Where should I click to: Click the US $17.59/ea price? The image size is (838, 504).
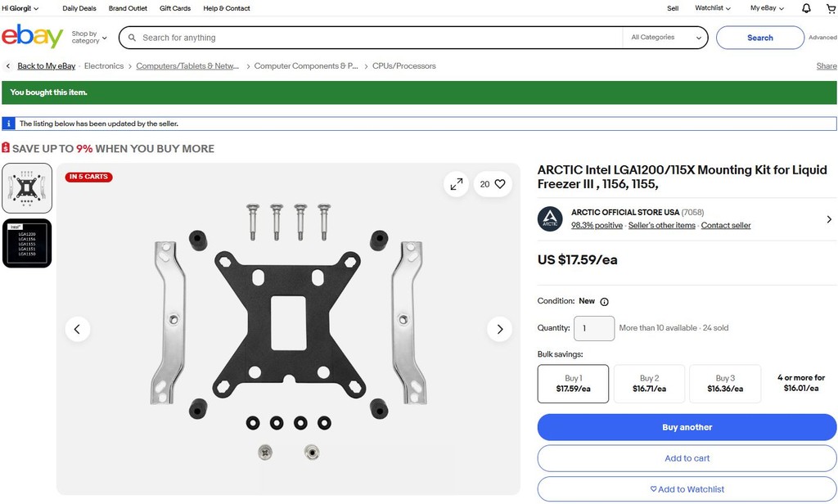tap(577, 259)
